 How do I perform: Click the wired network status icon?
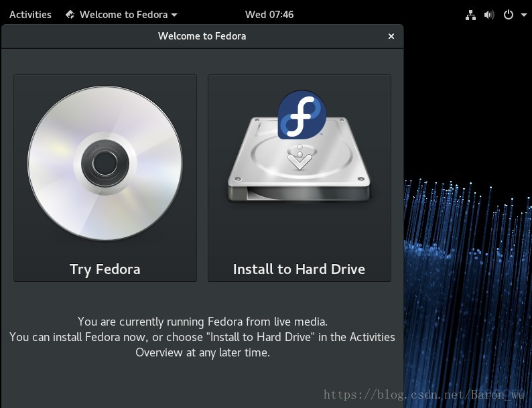tap(470, 15)
